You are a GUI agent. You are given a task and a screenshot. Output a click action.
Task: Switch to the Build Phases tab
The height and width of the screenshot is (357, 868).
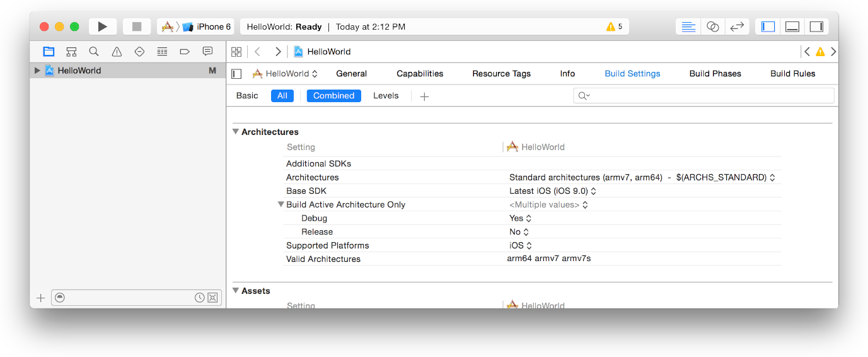(x=715, y=74)
